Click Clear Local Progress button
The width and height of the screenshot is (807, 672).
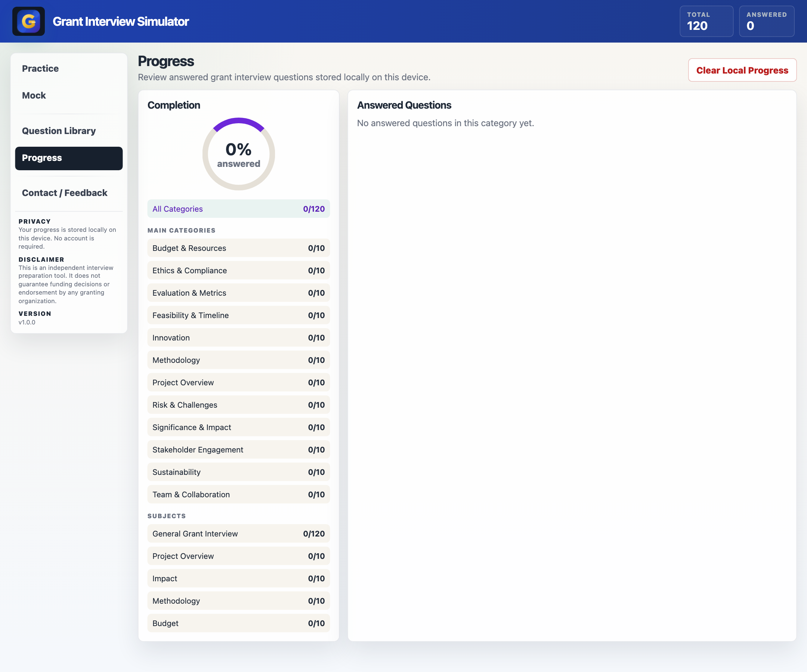pyautogui.click(x=742, y=70)
